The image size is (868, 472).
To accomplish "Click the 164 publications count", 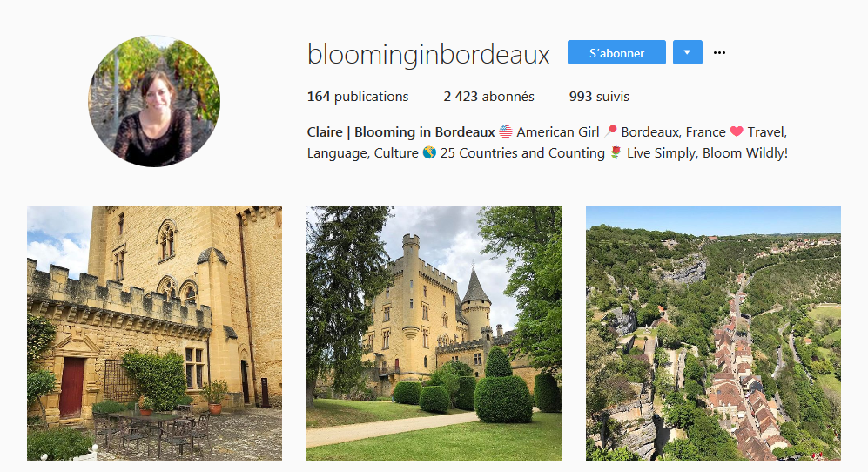I will pyautogui.click(x=358, y=97).
